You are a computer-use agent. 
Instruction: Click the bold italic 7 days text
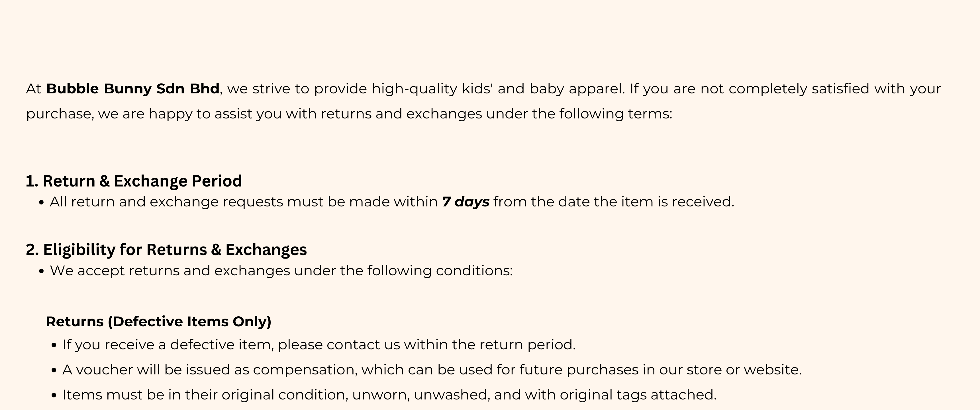(x=466, y=202)
